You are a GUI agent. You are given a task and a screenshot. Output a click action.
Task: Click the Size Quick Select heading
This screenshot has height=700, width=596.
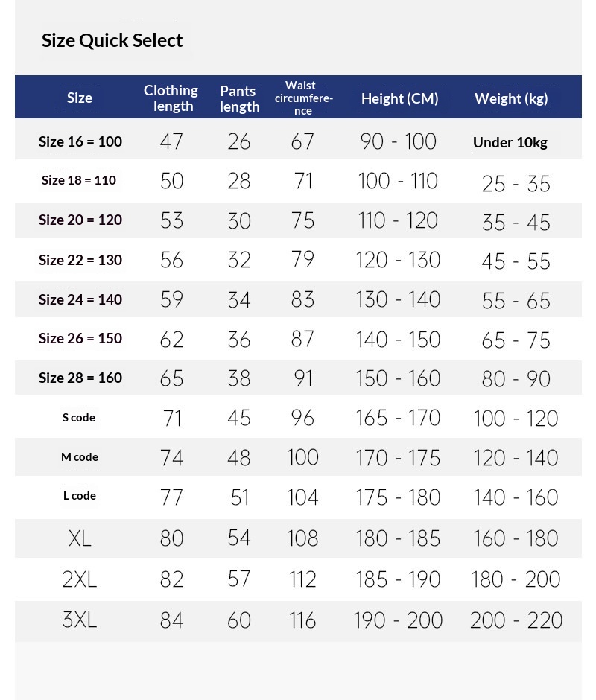coord(112,40)
